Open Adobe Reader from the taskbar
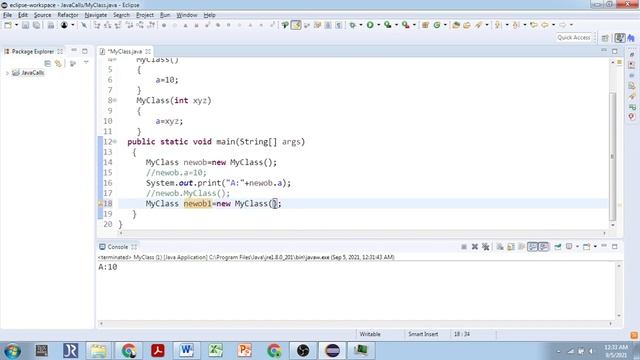The height and width of the screenshot is (360, 640). pyautogui.click(x=158, y=351)
